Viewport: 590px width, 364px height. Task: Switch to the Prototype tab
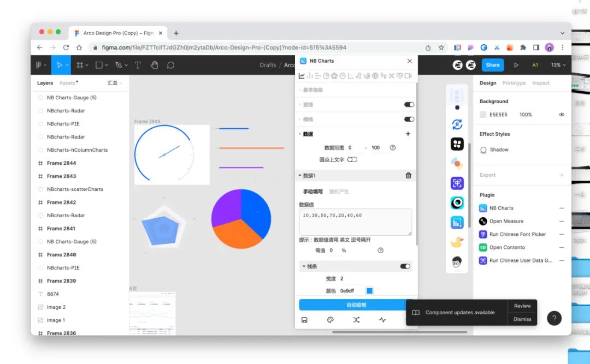point(514,83)
